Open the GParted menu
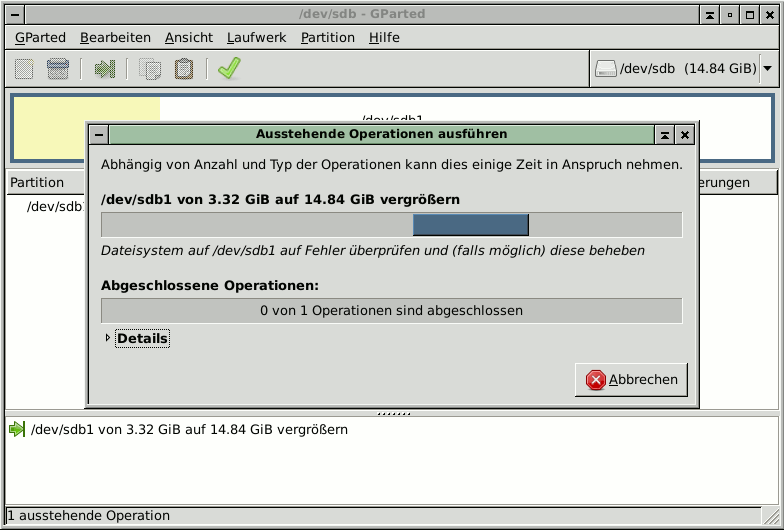Image resolution: width=784 pixels, height=530 pixels. coord(40,38)
